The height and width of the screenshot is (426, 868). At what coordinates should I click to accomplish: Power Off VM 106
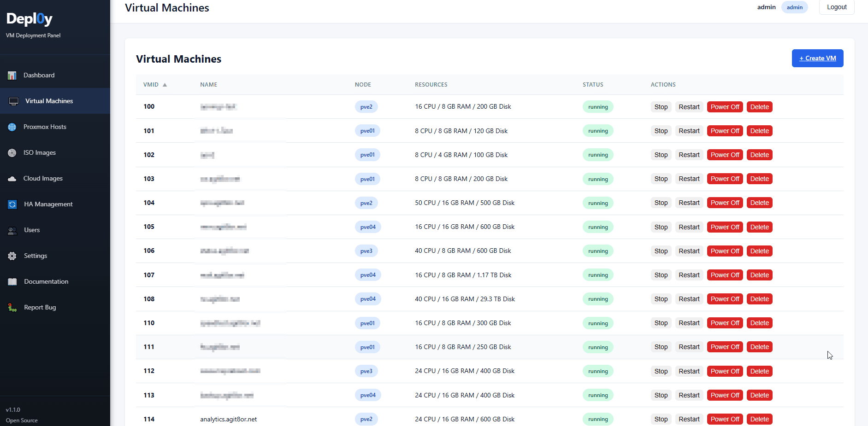(725, 251)
